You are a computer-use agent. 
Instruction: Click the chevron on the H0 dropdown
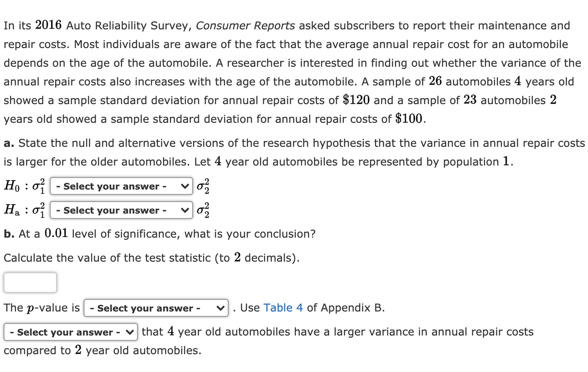pos(183,186)
